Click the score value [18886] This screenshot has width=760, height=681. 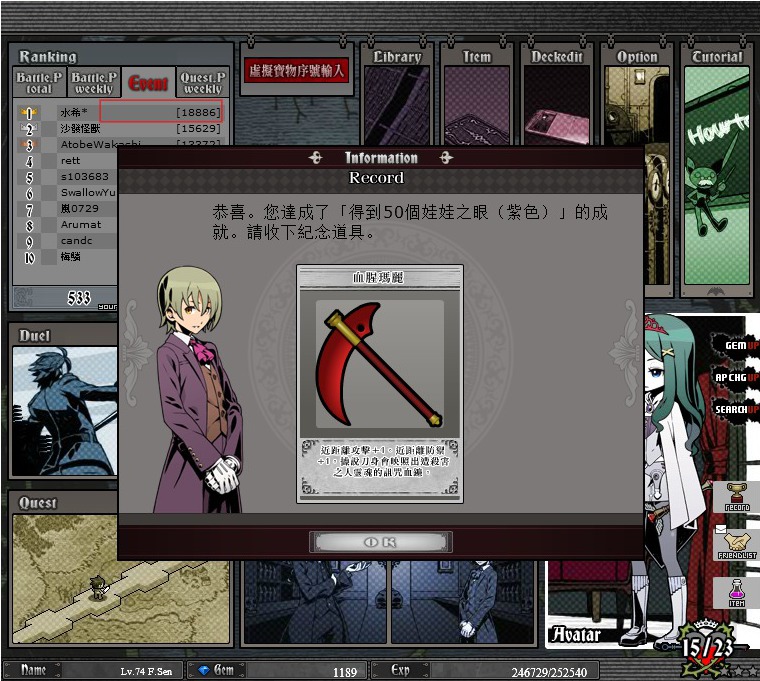(198, 112)
